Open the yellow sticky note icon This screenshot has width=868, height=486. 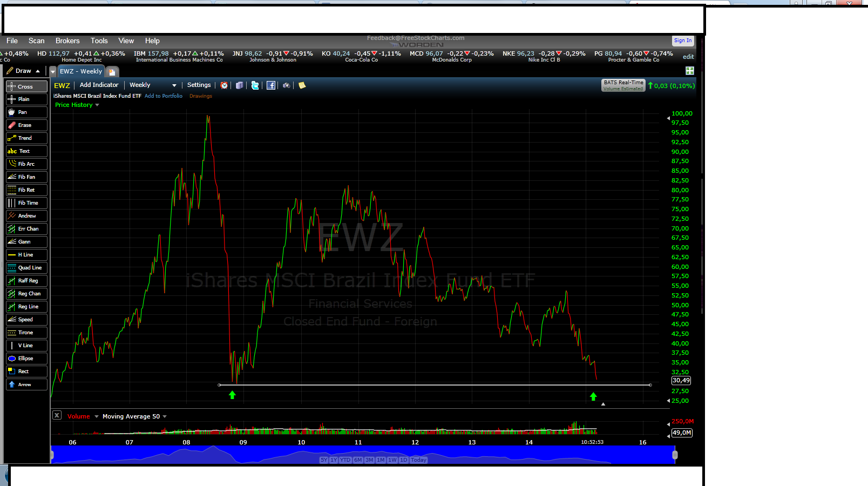[x=302, y=85]
